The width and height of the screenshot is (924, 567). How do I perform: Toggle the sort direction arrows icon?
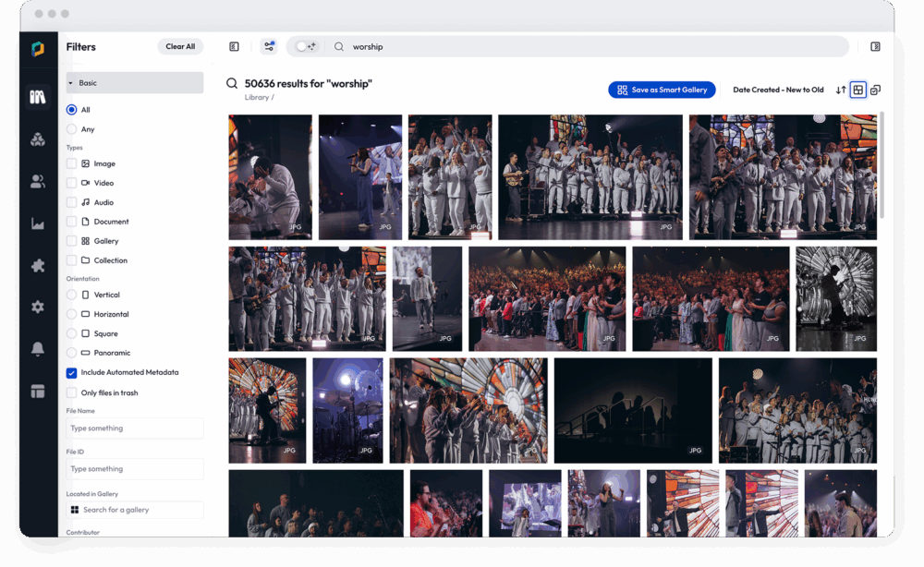[840, 90]
